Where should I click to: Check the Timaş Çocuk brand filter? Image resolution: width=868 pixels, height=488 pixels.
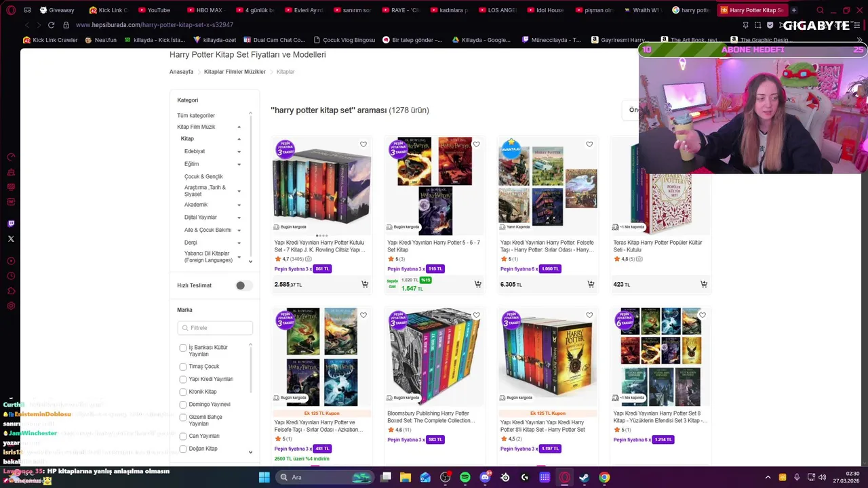click(x=183, y=367)
